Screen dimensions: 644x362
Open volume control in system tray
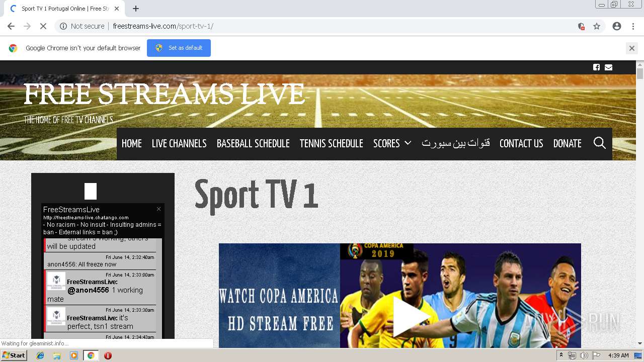[584, 355]
